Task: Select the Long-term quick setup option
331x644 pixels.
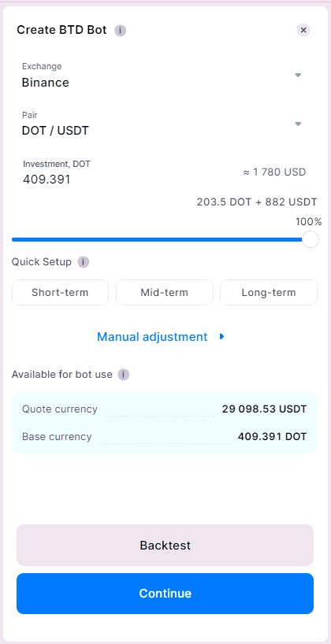Action: tap(269, 292)
